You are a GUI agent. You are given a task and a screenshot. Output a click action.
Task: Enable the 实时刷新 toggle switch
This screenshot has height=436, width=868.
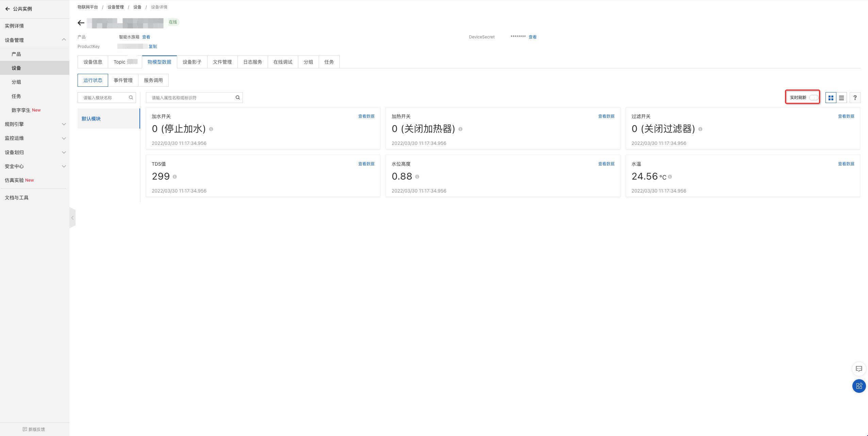coord(814,97)
